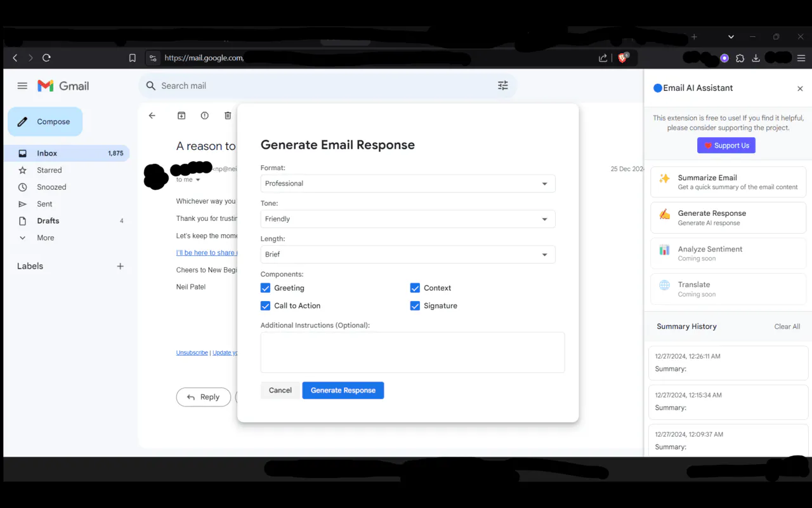Click the Search mail input field
The image size is (812, 508).
pyautogui.click(x=327, y=86)
